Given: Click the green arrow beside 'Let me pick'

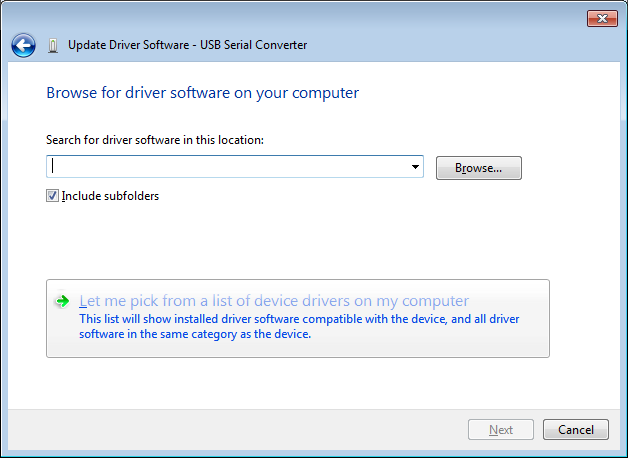Looking at the screenshot, I should tap(62, 301).
